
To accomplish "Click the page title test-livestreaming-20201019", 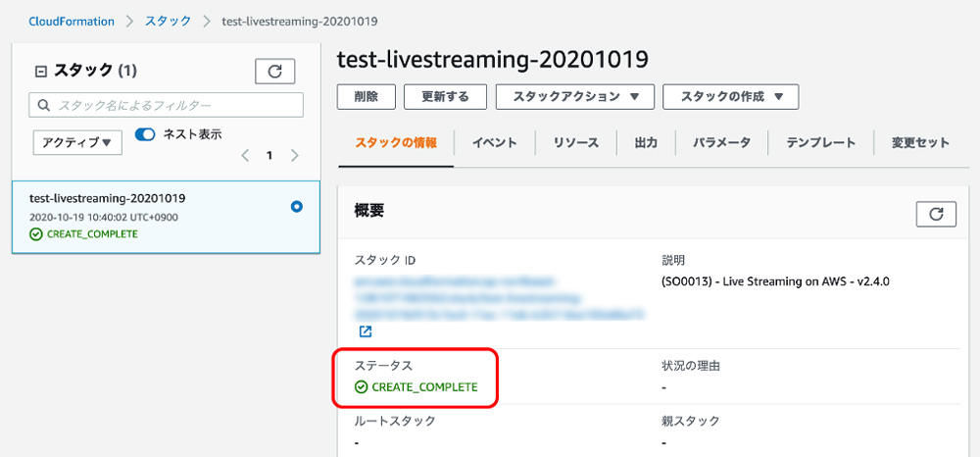I will coord(493,60).
